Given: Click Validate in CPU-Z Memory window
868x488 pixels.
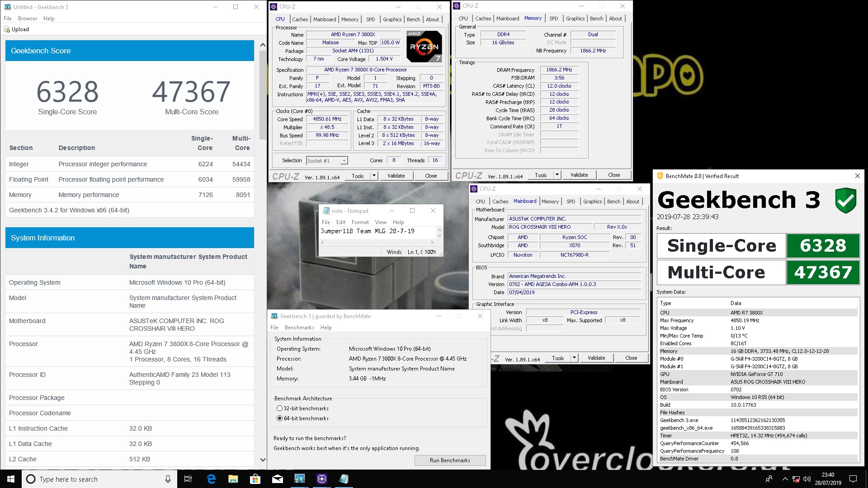Looking at the screenshot, I should [x=579, y=175].
